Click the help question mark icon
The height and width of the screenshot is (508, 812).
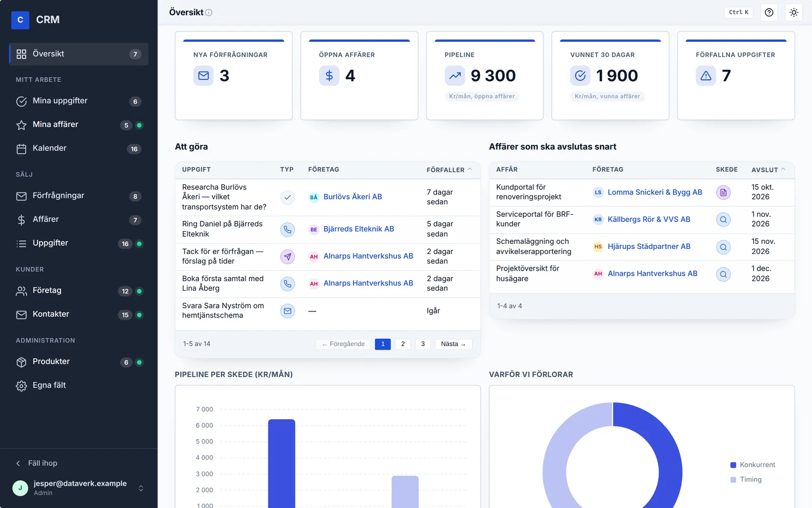click(769, 12)
